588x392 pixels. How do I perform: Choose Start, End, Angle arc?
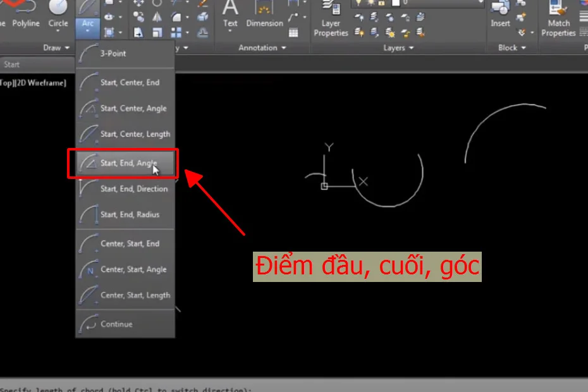coord(125,163)
